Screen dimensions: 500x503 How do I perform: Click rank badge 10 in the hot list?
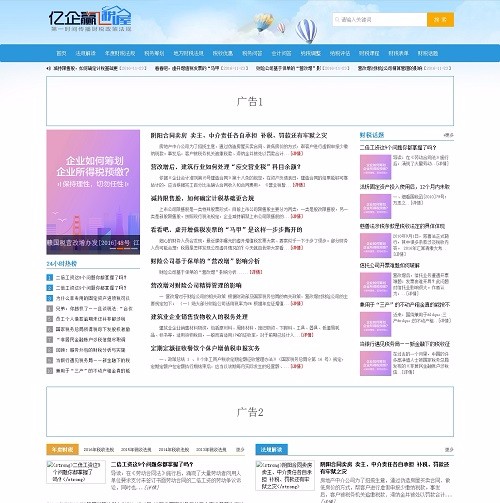click(50, 371)
